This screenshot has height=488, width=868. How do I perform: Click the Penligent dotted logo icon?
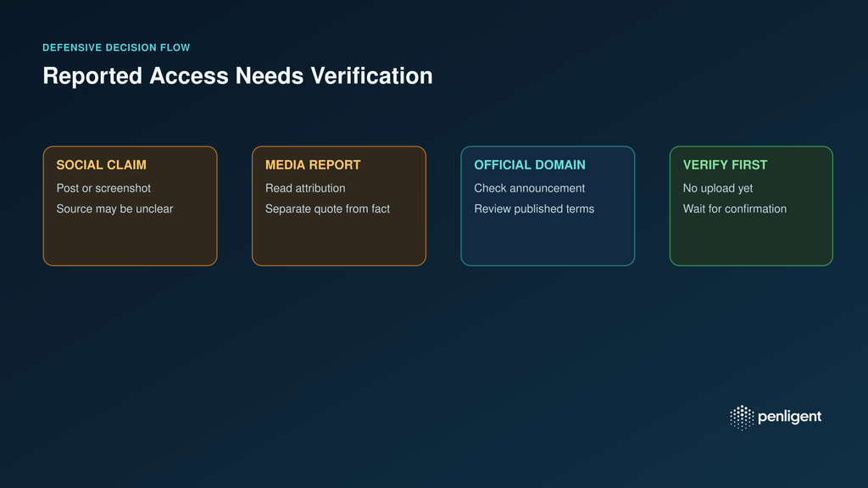(742, 417)
